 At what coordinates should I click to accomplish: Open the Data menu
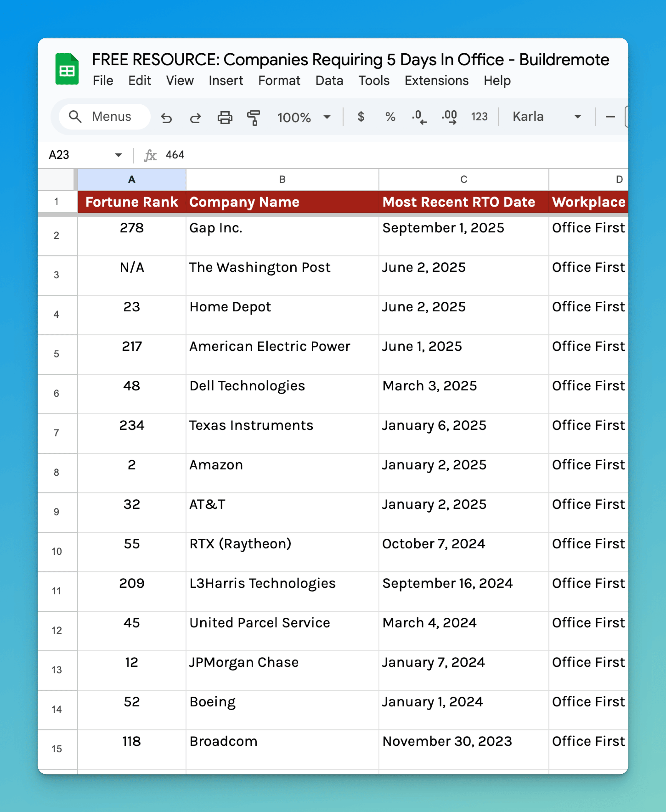pos(329,80)
